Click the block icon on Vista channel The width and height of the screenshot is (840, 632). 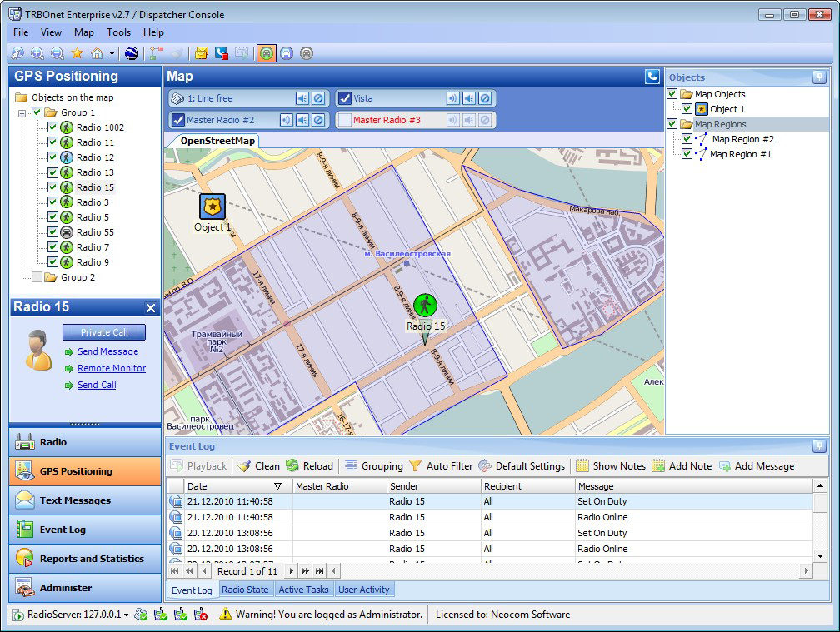pyautogui.click(x=485, y=98)
